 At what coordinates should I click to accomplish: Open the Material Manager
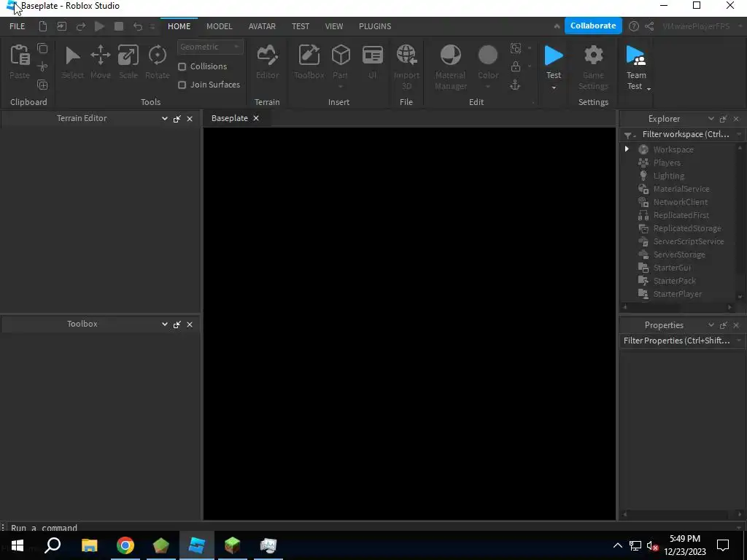(450, 55)
